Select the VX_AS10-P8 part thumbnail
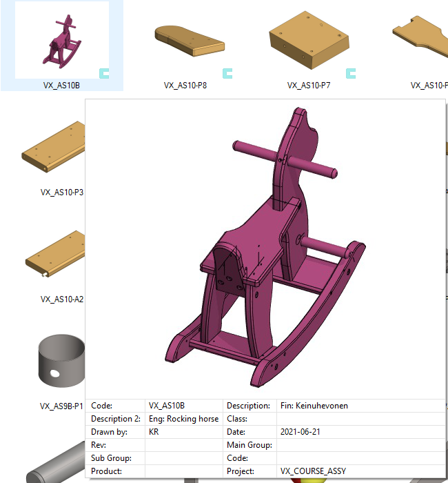The height and width of the screenshot is (483, 448). click(x=190, y=41)
